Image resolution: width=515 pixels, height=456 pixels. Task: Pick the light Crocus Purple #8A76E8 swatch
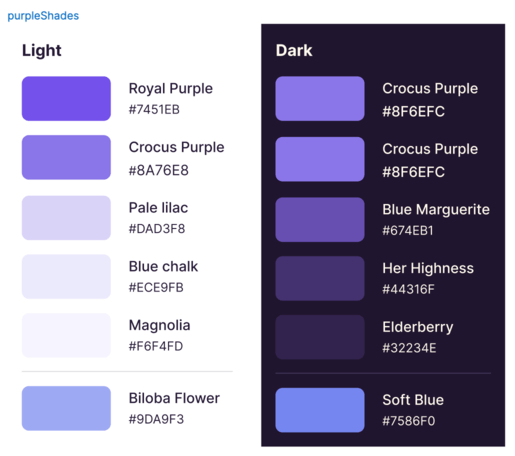(x=66, y=157)
